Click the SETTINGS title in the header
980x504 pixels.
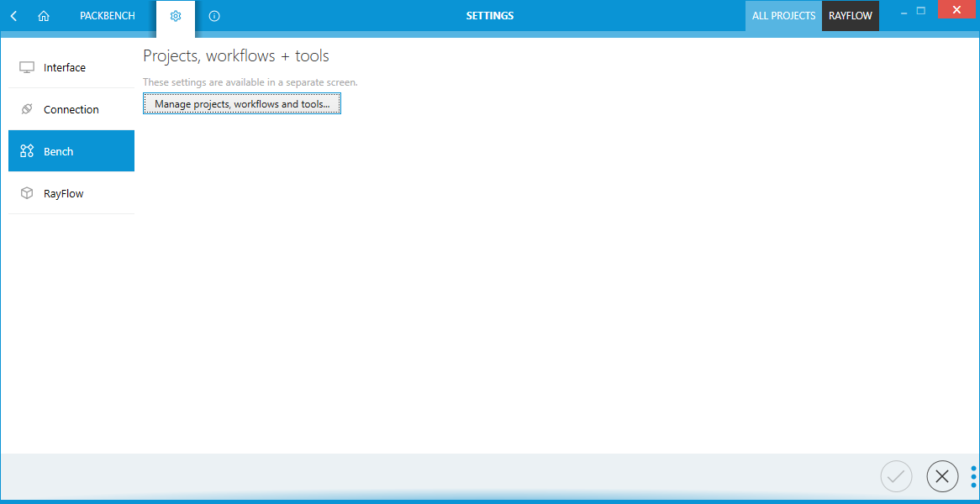tap(490, 16)
